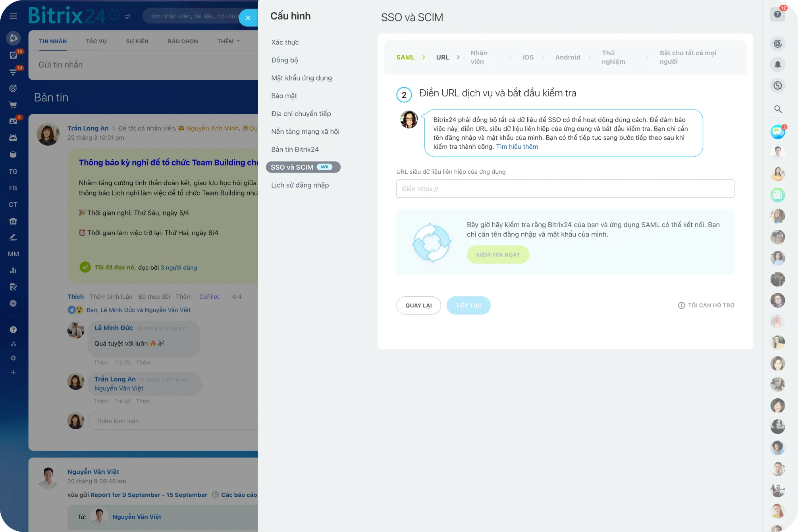Open the question mark help icon in left sidebar

coord(13,330)
